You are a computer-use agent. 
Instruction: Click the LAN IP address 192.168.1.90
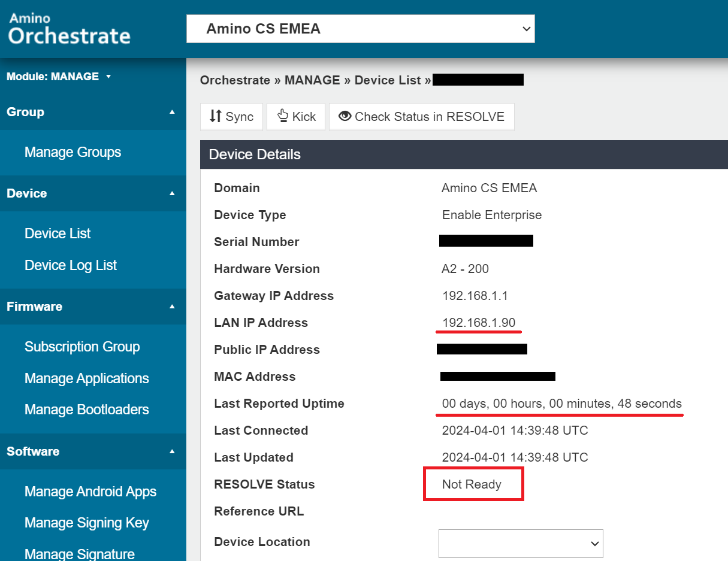(x=479, y=323)
